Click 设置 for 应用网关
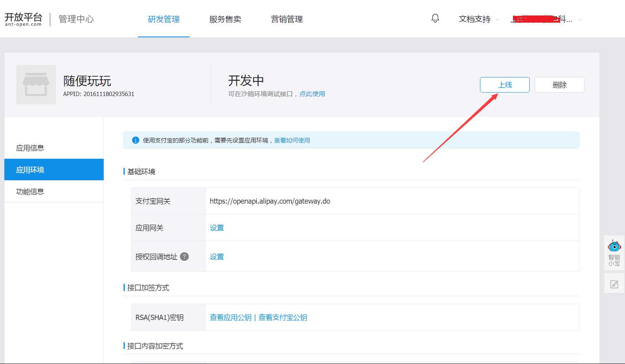Image resolution: width=625 pixels, height=364 pixels. (217, 228)
